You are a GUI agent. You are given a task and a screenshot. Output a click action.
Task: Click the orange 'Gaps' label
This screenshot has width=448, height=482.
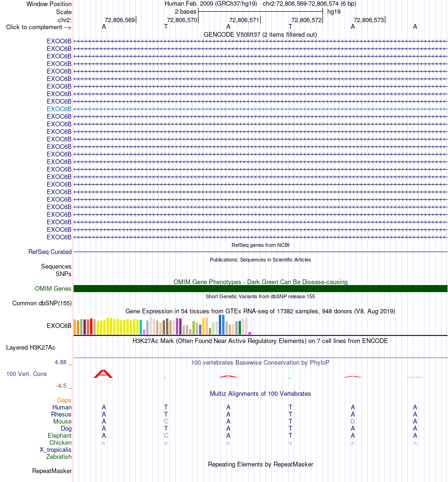point(64,400)
